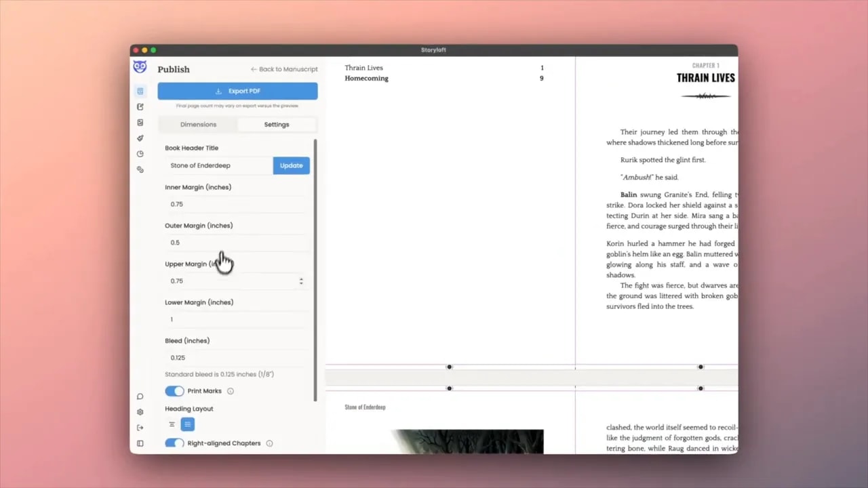Click the page number 9 in contents
This screenshot has height=488, width=868.
point(541,78)
